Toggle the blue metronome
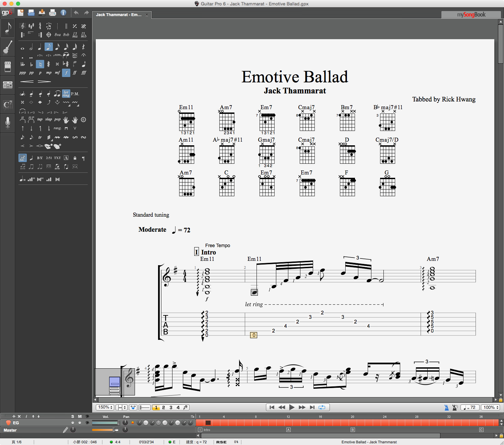 coord(446,407)
